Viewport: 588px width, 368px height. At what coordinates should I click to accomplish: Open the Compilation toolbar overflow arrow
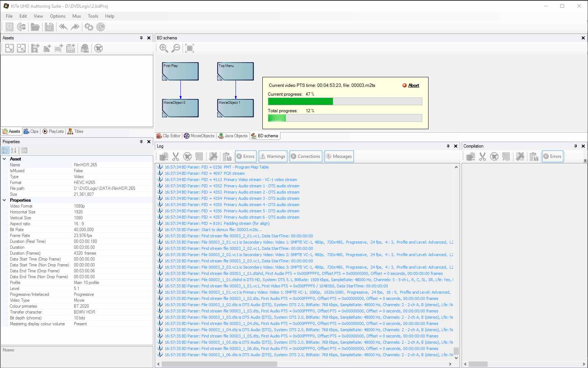585,161
